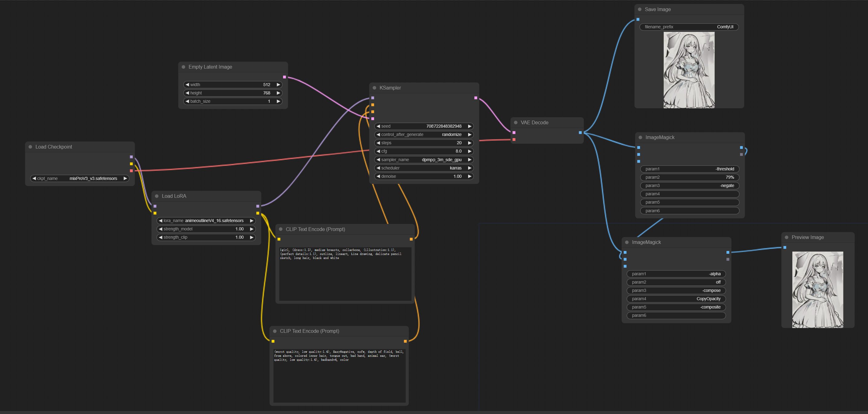
Task: Click the Empty Latent Image output socket
Action: coord(285,77)
